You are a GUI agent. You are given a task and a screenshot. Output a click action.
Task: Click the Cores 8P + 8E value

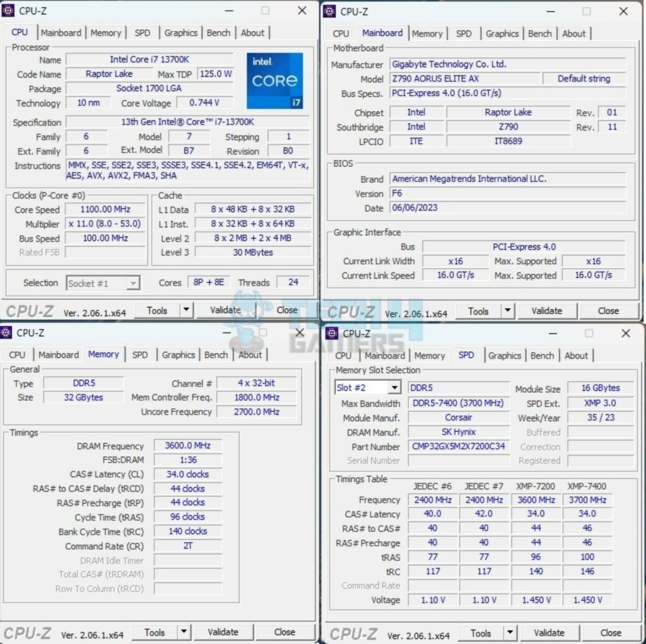click(209, 282)
